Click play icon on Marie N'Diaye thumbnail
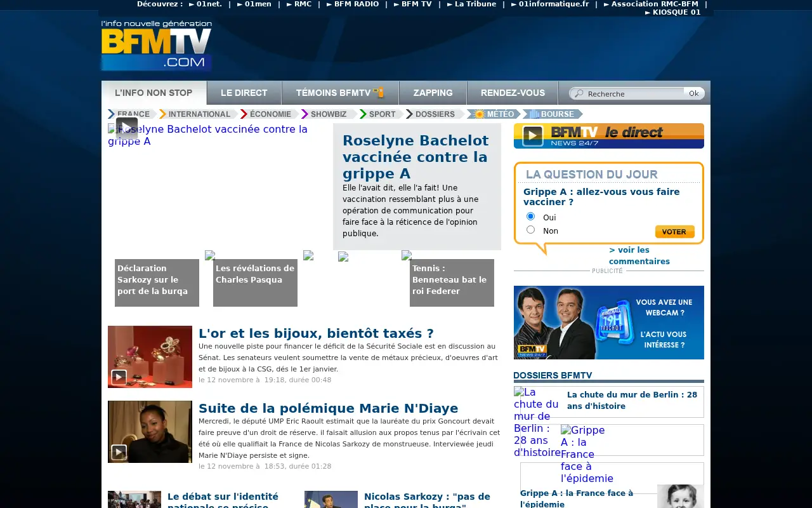The height and width of the screenshot is (508, 812). point(119,452)
